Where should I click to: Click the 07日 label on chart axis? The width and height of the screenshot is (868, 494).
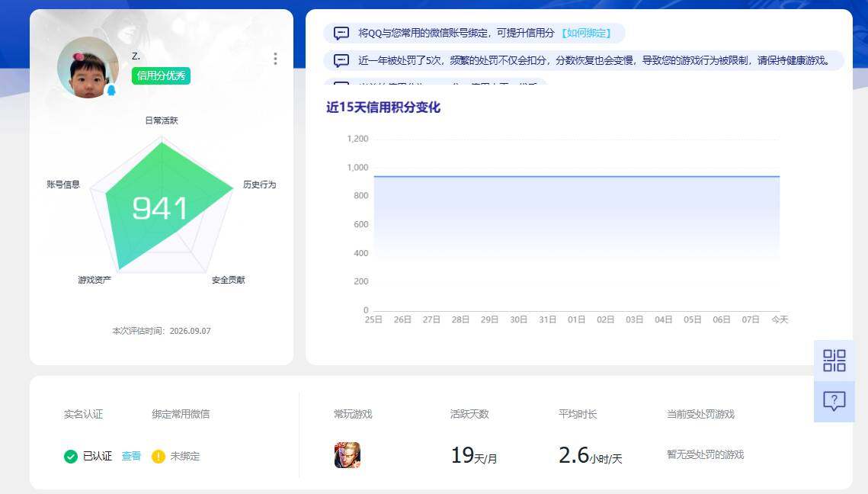coord(751,319)
